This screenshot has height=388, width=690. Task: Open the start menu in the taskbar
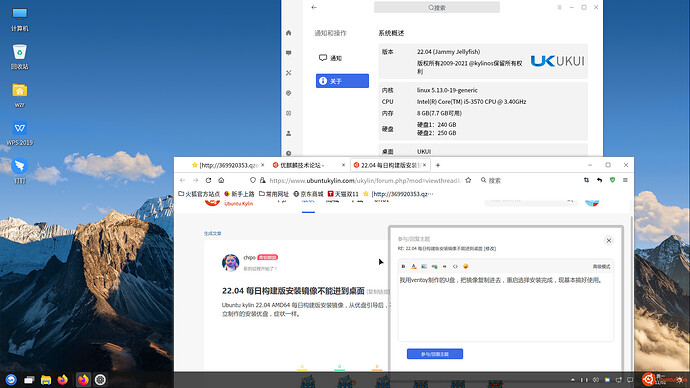tap(11, 380)
